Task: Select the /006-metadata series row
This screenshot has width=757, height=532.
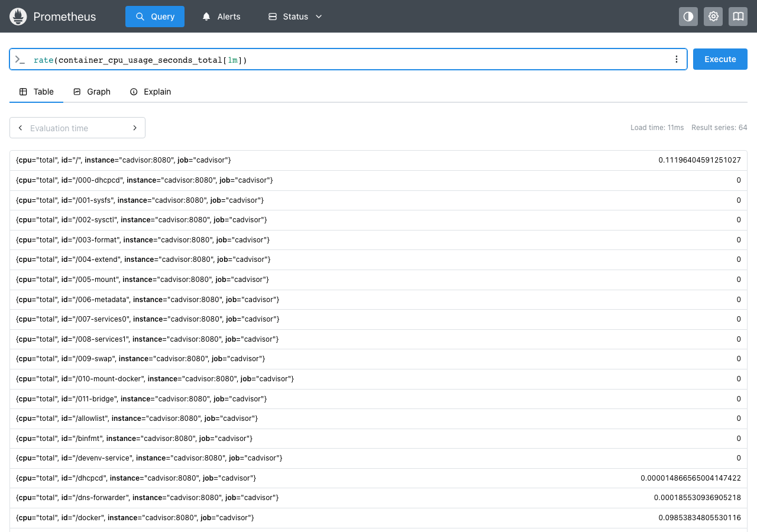Action: (378, 299)
